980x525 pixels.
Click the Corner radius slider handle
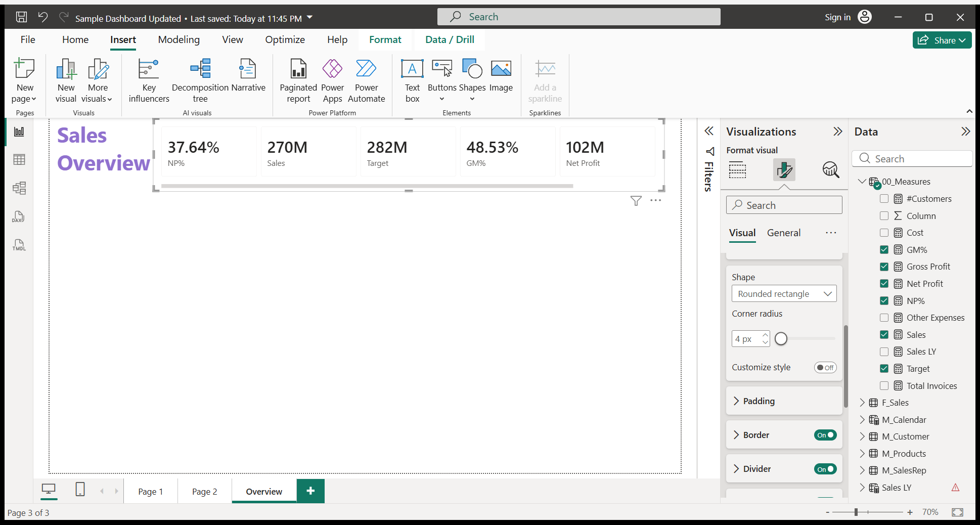click(781, 339)
